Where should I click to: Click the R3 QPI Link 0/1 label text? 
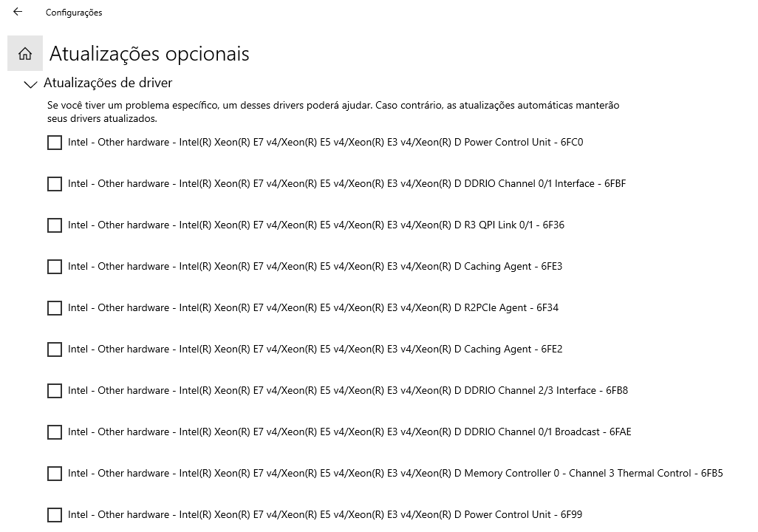pos(316,225)
